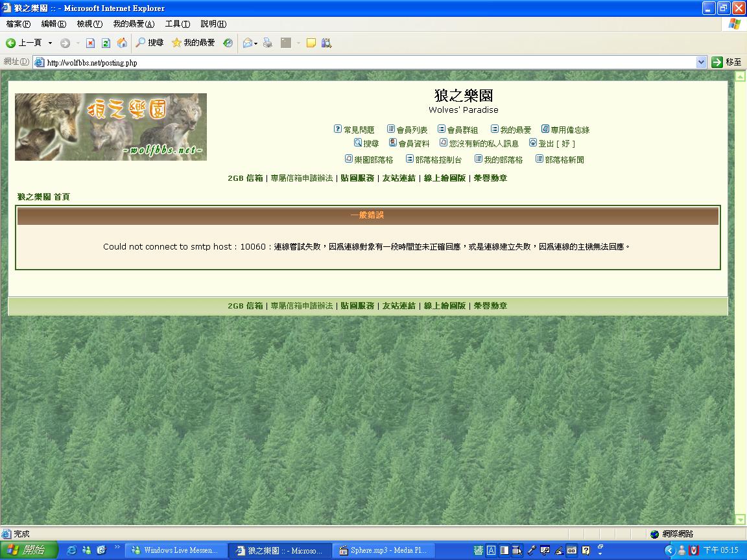The height and width of the screenshot is (560, 747).
Task: Toggle half/full-width mode in IME bar
Action: click(x=504, y=550)
